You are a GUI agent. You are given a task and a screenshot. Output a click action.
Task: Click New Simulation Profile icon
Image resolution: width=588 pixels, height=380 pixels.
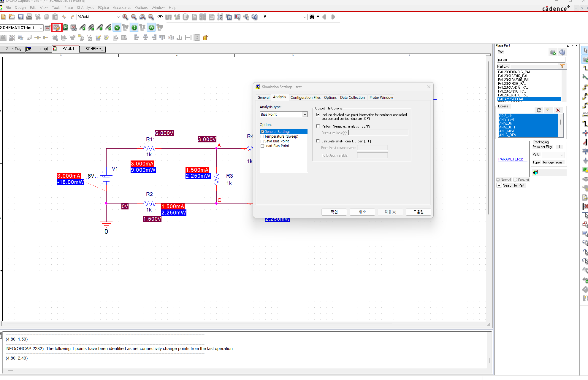[47, 28]
